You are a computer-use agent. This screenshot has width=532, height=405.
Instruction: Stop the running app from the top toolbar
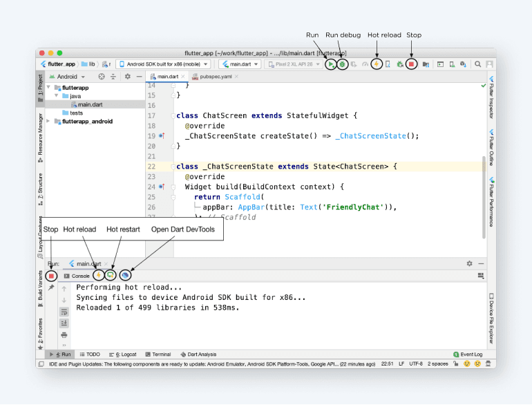click(x=411, y=64)
